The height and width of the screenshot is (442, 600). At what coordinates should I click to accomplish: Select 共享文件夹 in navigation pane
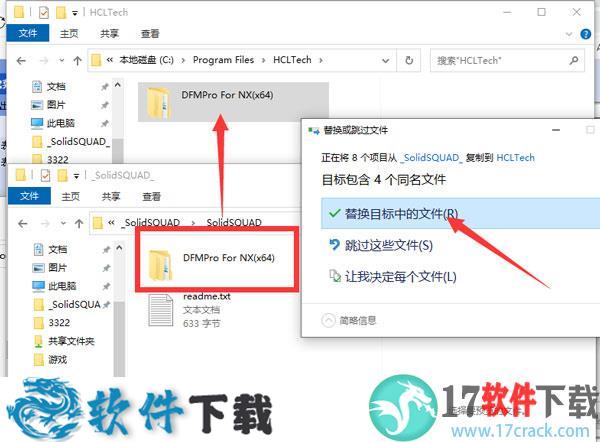pyautogui.click(x=71, y=341)
